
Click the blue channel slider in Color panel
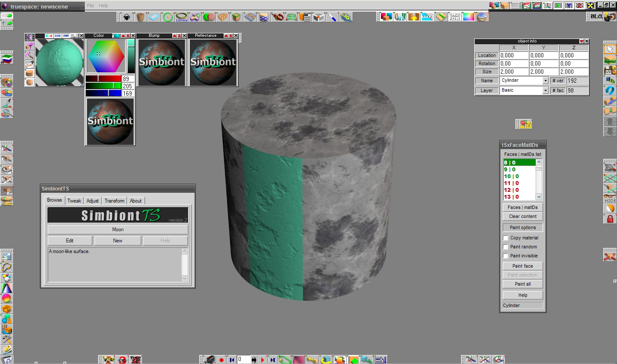103,93
